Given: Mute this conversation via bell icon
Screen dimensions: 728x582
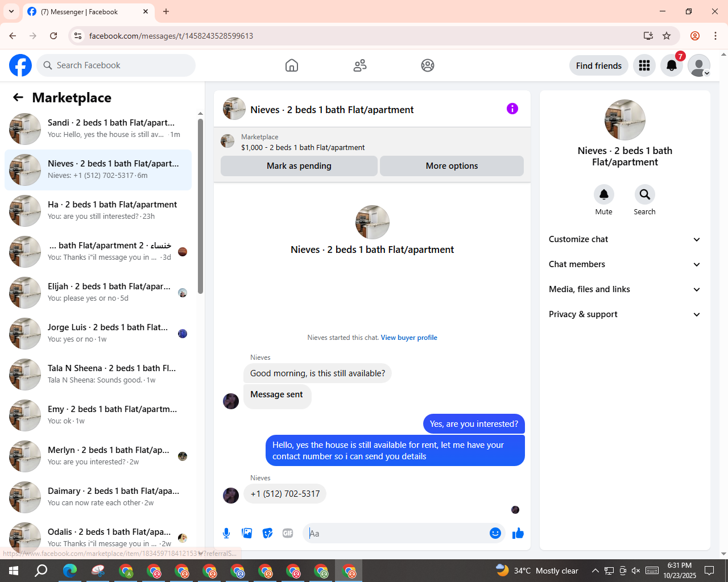Looking at the screenshot, I should pos(604,194).
